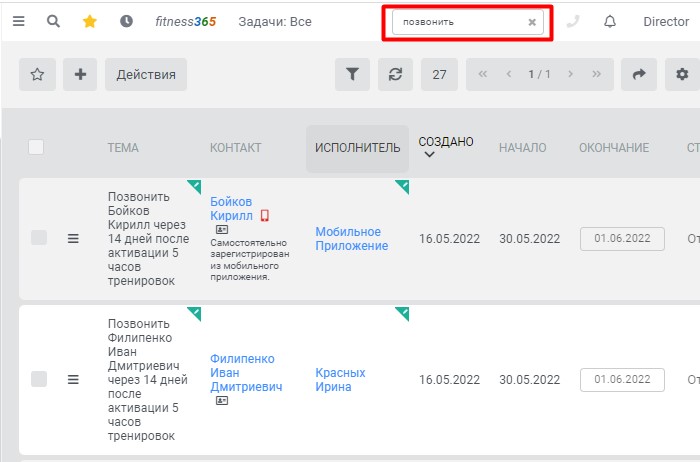The height and width of the screenshot is (462, 700).
Task: Select checkbox for the Филипенко Иван task row
Action: pos(39,379)
